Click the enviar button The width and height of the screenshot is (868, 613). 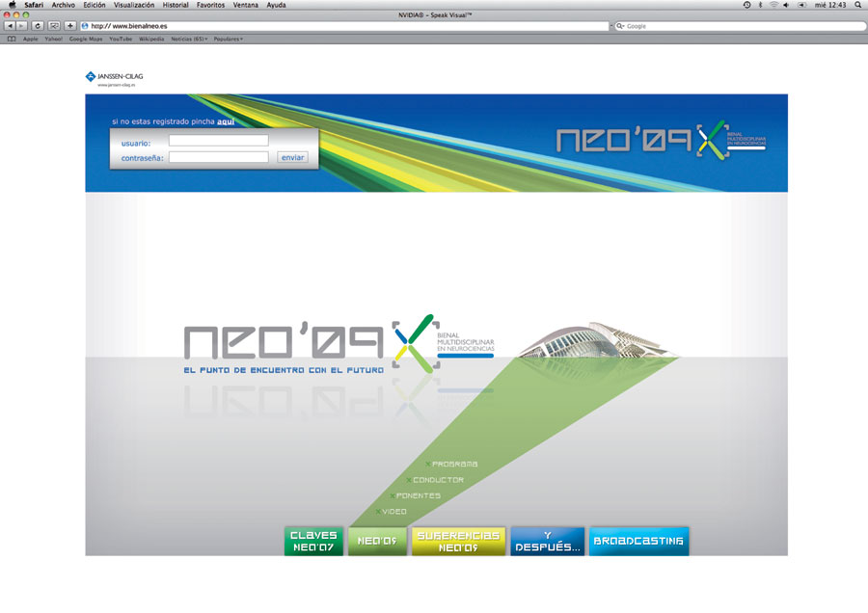coord(292,158)
